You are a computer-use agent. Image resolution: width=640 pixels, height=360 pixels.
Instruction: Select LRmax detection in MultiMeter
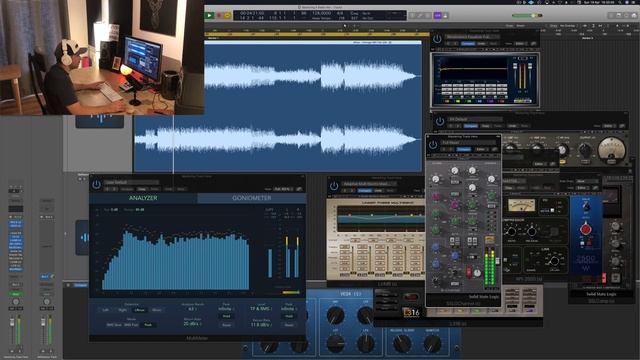tap(140, 310)
